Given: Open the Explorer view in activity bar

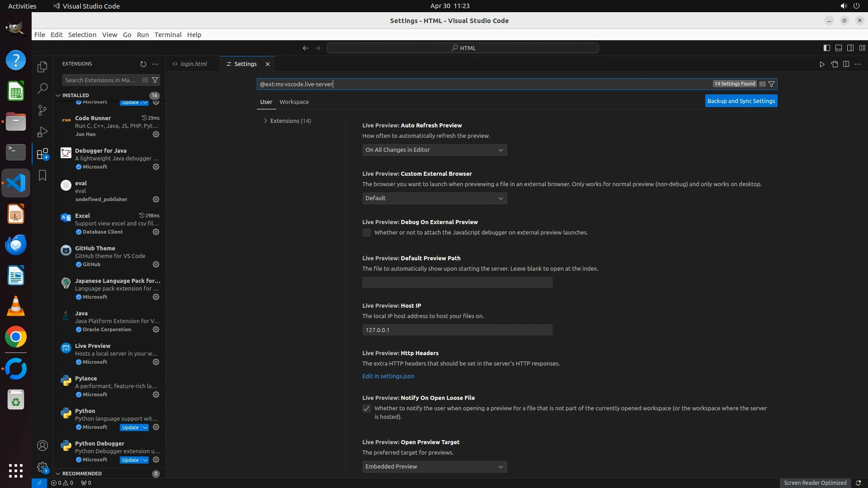Looking at the screenshot, I should point(42,67).
